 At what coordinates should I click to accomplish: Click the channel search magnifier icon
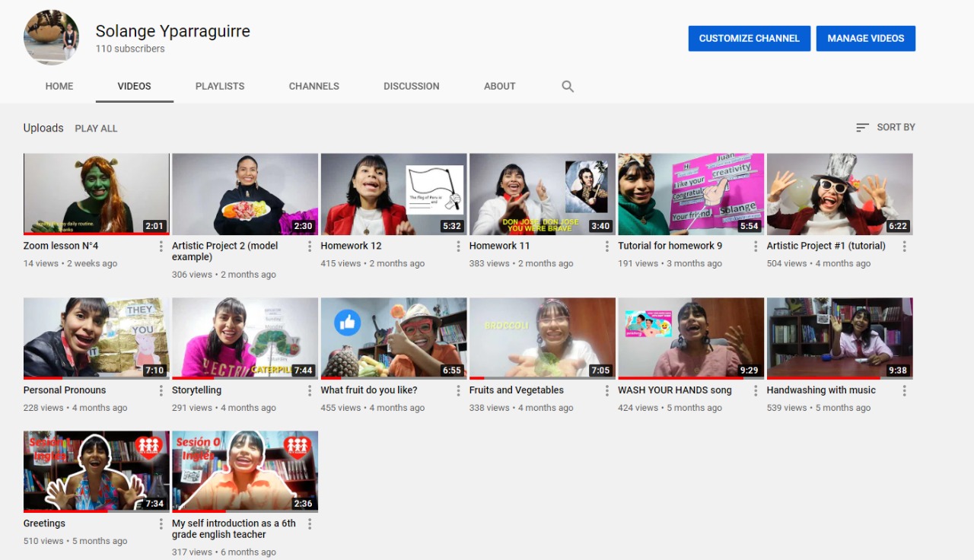568,87
